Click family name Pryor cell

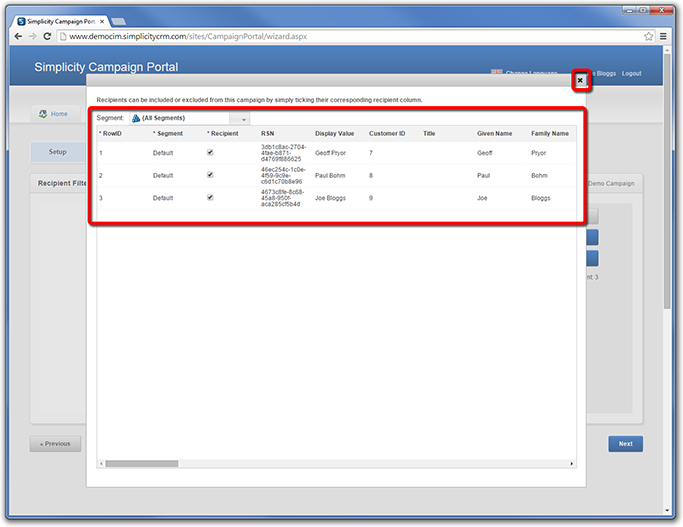coord(538,153)
